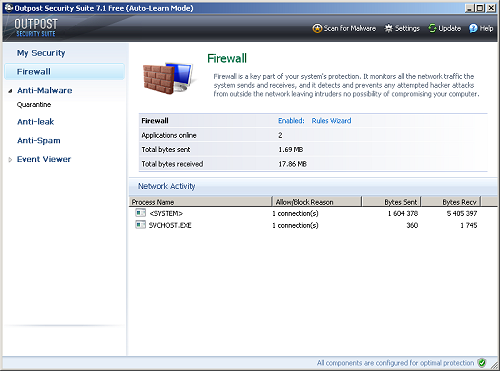Click SVCHOST.EXE 1 connection(s) cell
Image resolution: width=500 pixels, height=371 pixels.
click(x=295, y=225)
